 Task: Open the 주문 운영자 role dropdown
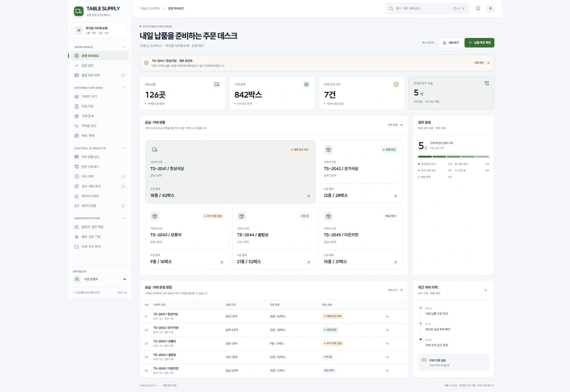tap(100, 279)
